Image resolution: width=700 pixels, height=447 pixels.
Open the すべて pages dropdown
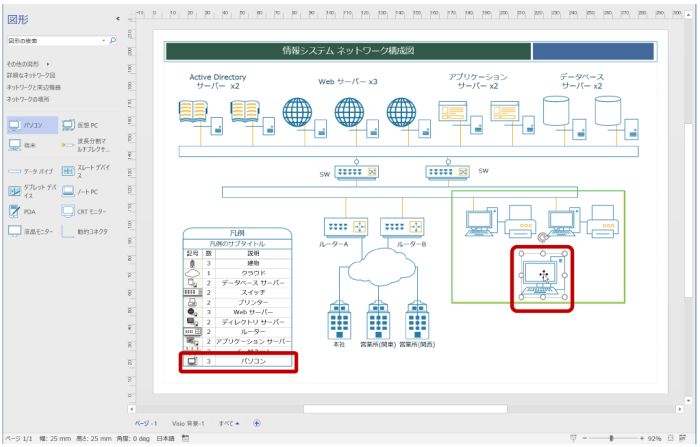pos(230,423)
